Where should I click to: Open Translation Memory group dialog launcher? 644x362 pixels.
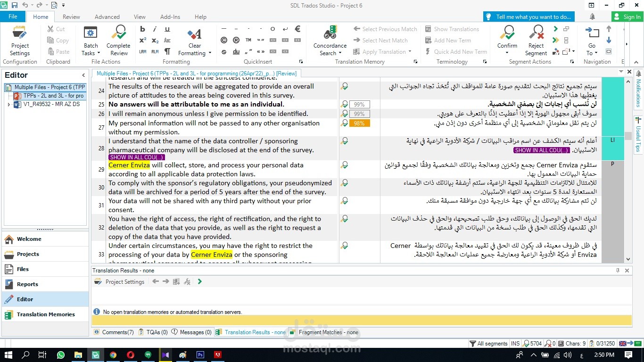[x=415, y=62]
